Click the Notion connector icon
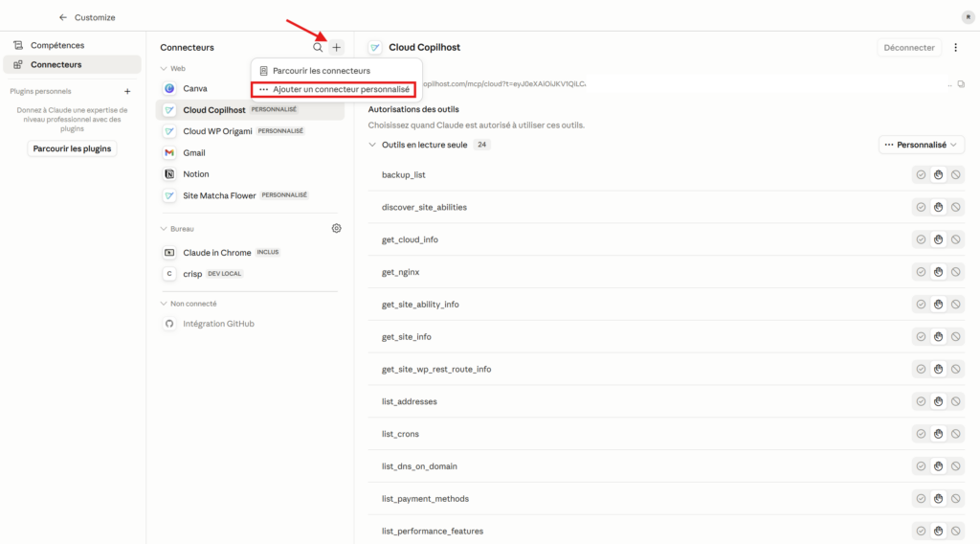980x544 pixels. click(169, 173)
